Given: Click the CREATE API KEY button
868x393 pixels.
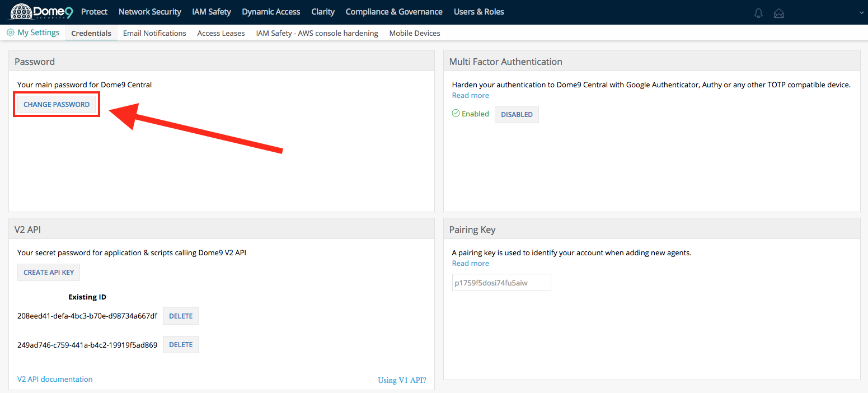Looking at the screenshot, I should pos(49,273).
